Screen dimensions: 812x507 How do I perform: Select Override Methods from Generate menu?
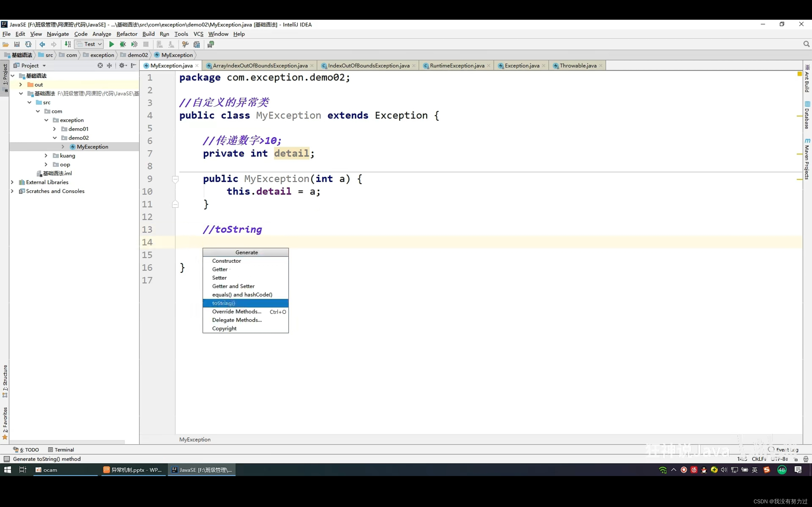(236, 311)
